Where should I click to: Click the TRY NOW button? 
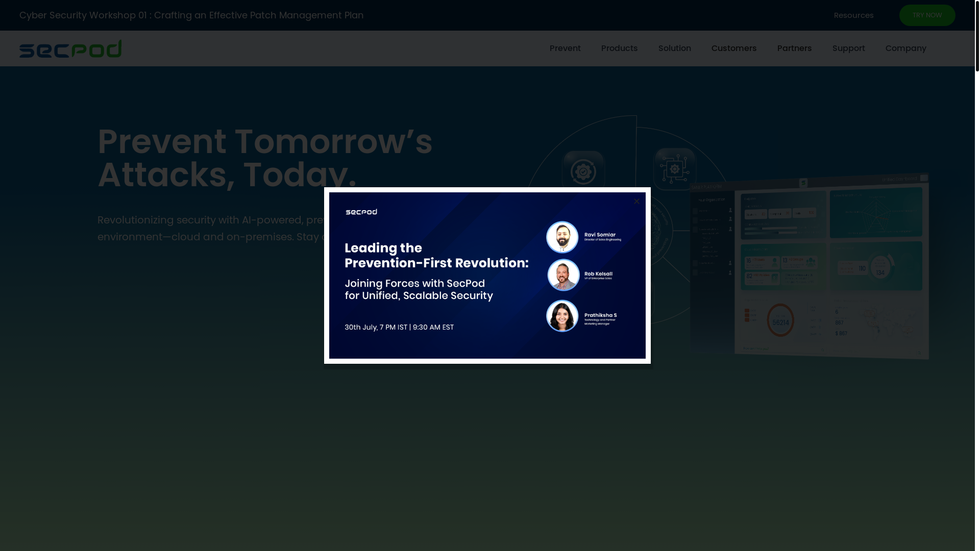(927, 15)
